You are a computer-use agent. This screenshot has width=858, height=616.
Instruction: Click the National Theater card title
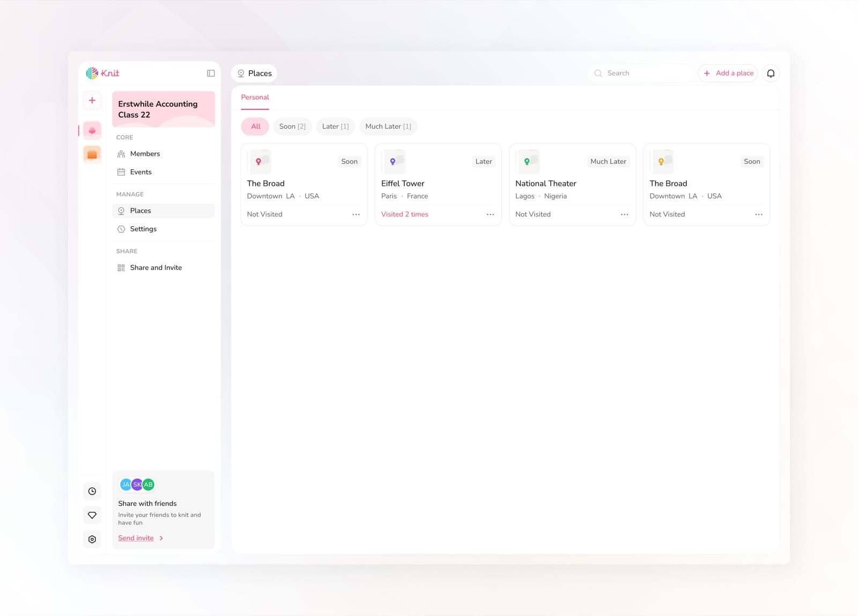click(x=546, y=183)
